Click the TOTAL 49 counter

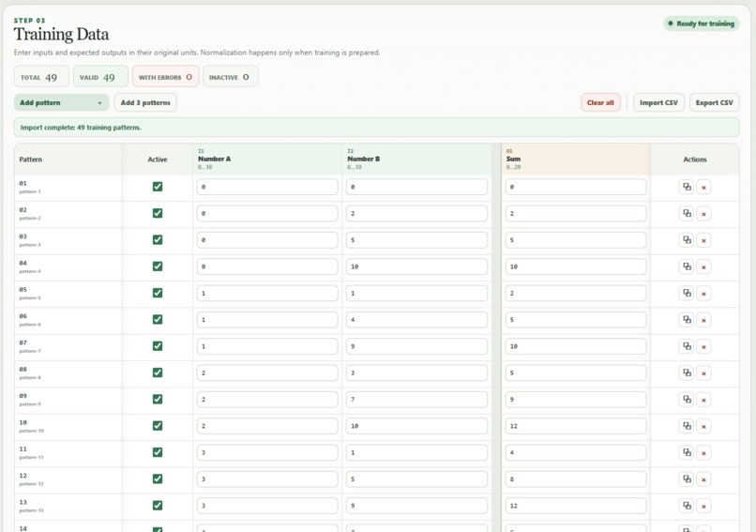(41, 77)
